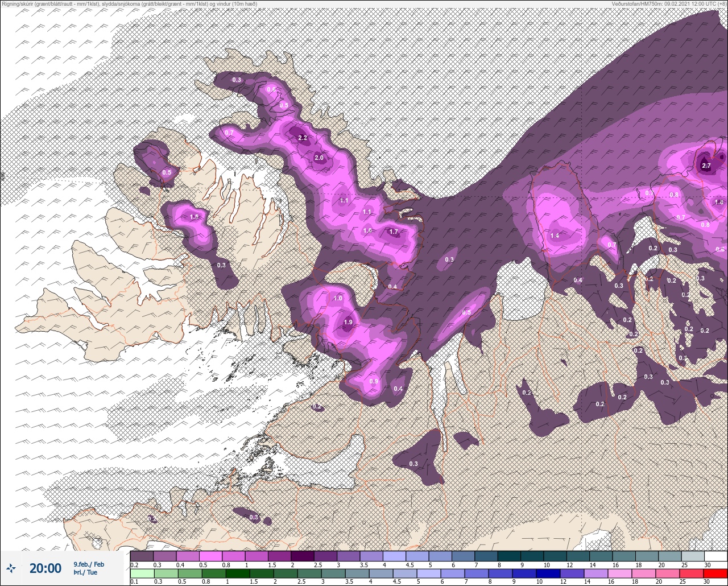Click the 2.0 snowfall value on the map

point(319,158)
